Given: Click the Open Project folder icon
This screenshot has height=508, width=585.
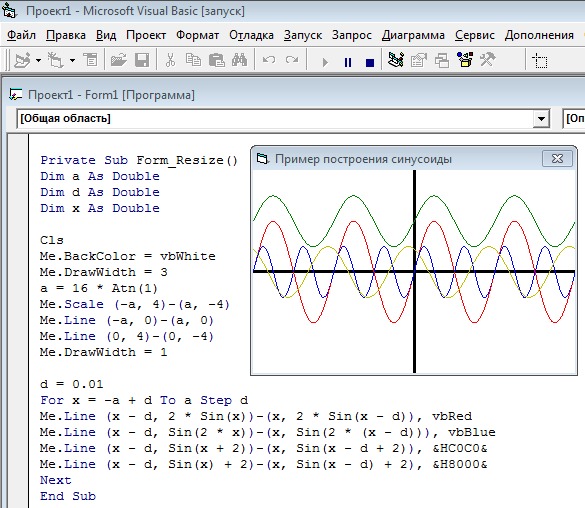Looking at the screenshot, I should 119,60.
